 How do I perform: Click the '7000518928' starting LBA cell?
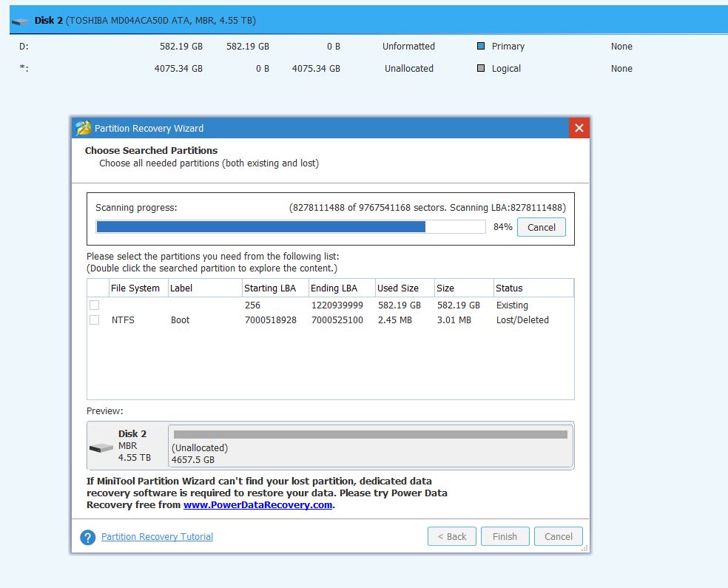tap(271, 320)
